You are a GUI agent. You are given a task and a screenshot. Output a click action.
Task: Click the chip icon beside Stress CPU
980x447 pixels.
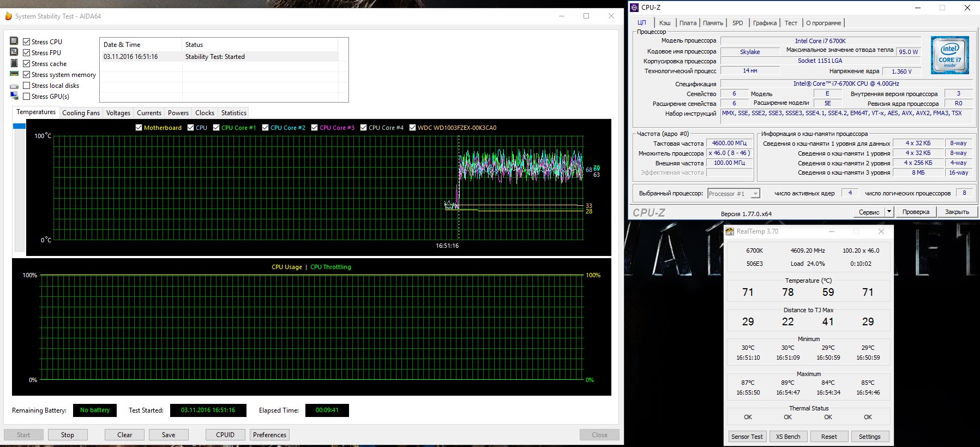click(14, 41)
